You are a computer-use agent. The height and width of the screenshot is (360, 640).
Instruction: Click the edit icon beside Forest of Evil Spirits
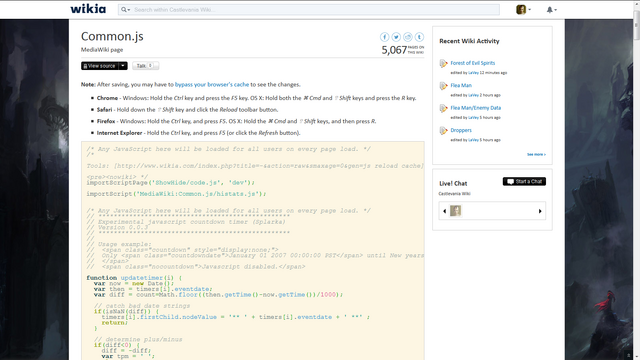pos(444,64)
